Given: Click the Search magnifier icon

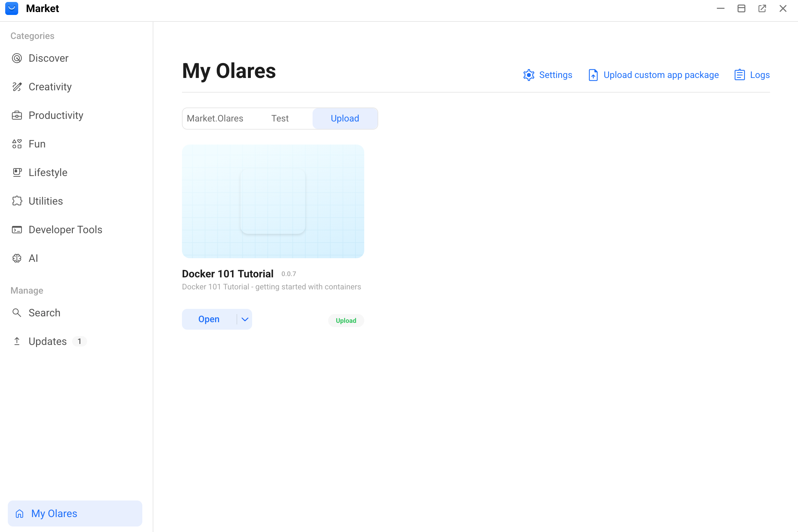Looking at the screenshot, I should pyautogui.click(x=17, y=312).
